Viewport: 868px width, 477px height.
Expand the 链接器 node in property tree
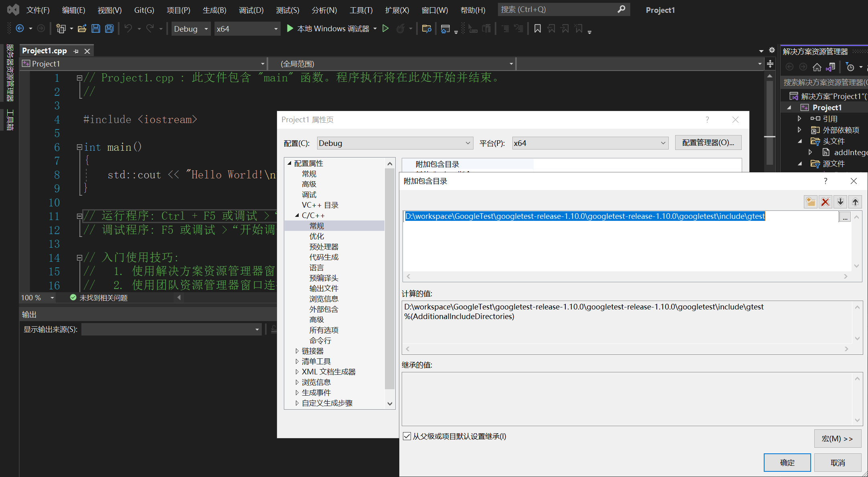(x=297, y=351)
